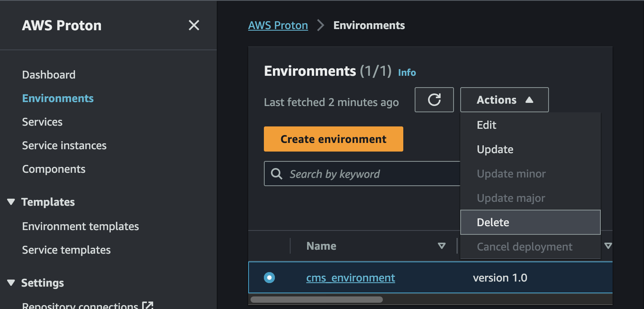644x309 pixels.
Task: Open the AWS Proton breadcrumb link
Action: click(278, 25)
